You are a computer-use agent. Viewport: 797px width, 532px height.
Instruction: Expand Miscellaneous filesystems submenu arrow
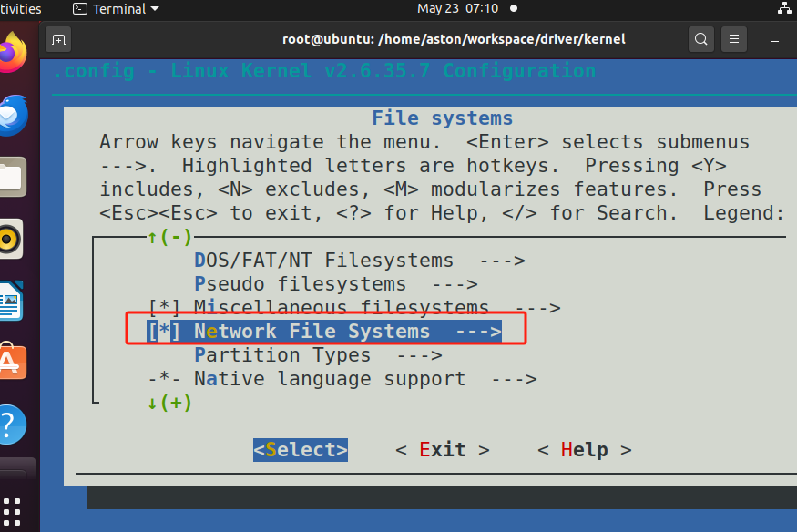pyautogui.click(x=537, y=308)
